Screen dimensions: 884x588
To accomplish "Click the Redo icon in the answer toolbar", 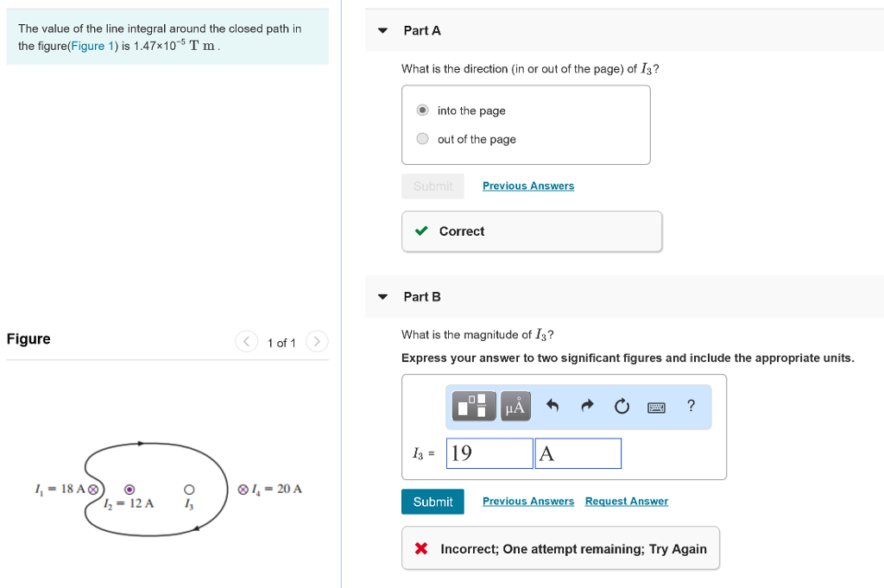I will tap(586, 406).
